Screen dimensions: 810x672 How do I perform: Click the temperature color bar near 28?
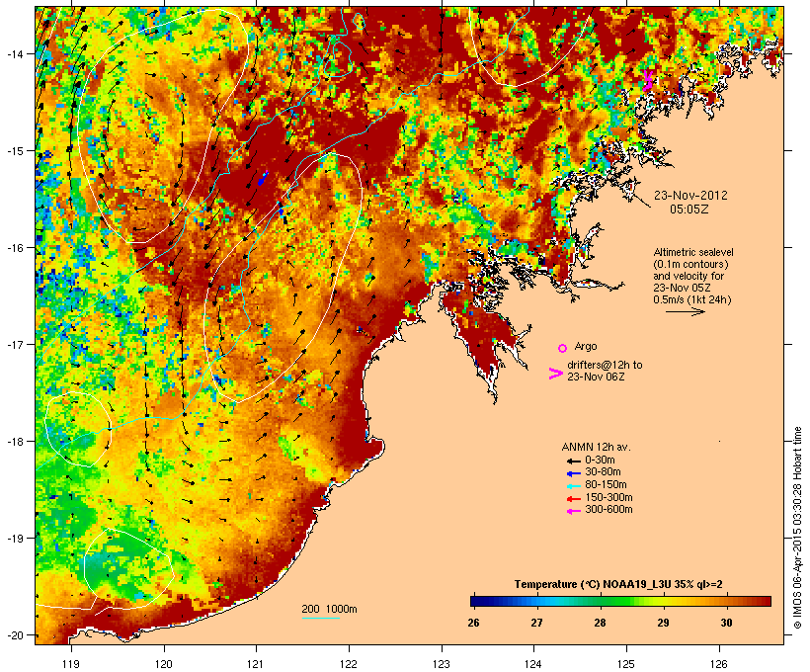601,601
